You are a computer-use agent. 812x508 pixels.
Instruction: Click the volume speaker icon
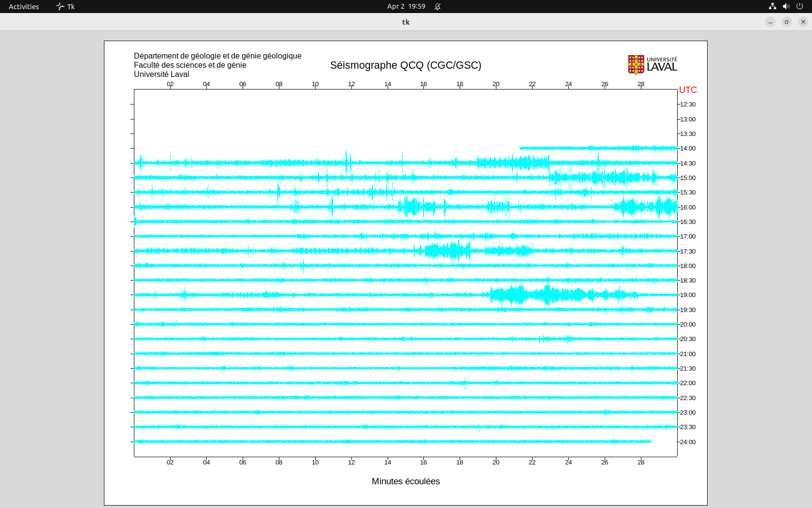pos(786,6)
